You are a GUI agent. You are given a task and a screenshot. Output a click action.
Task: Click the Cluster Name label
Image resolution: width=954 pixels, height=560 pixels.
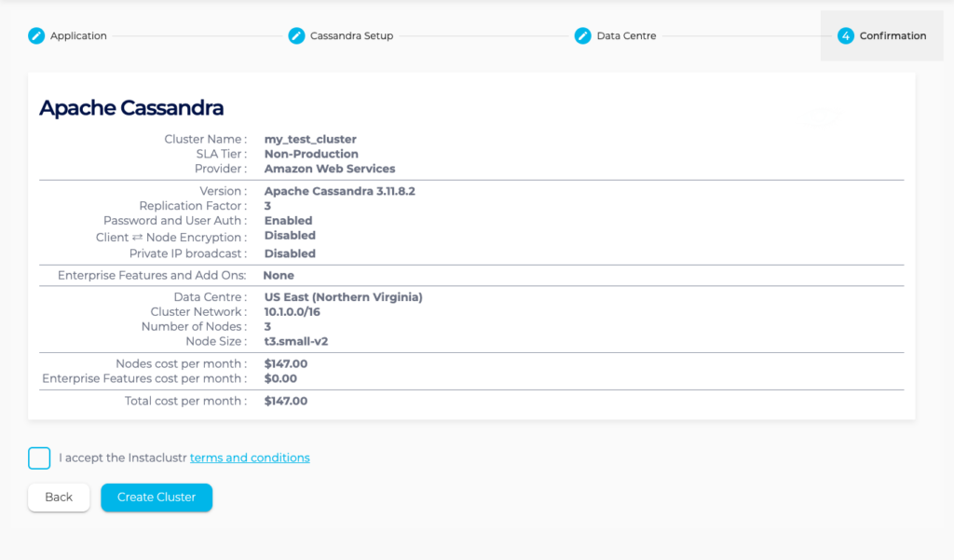[206, 140]
